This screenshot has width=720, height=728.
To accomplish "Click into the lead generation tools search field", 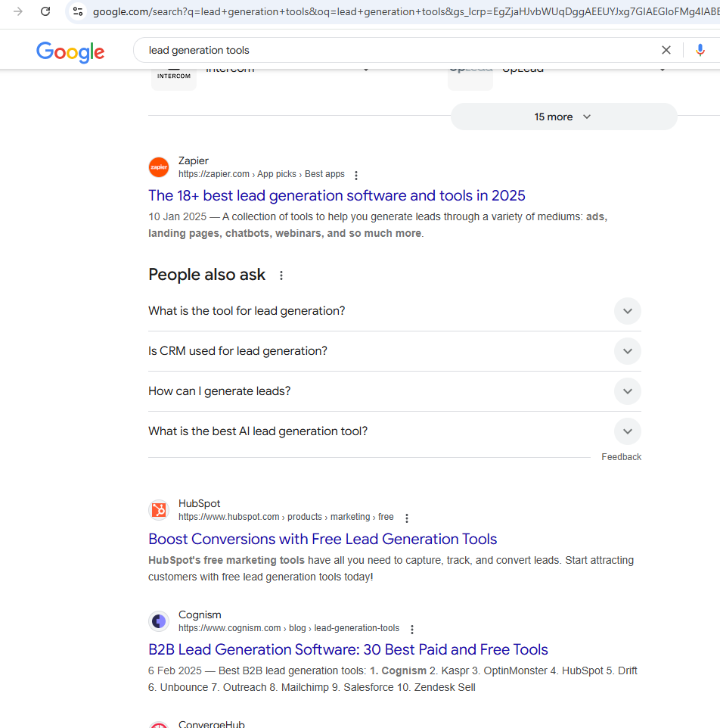I will tap(393, 50).
